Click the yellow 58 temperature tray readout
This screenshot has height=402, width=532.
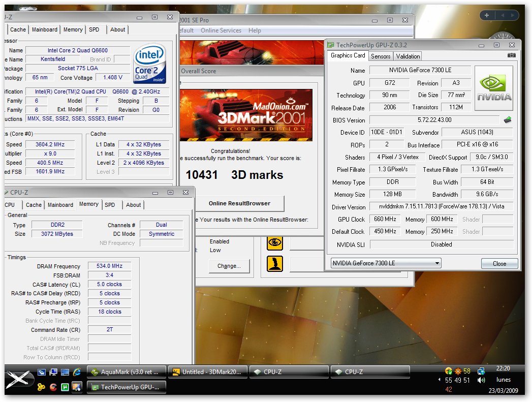[x=467, y=371]
